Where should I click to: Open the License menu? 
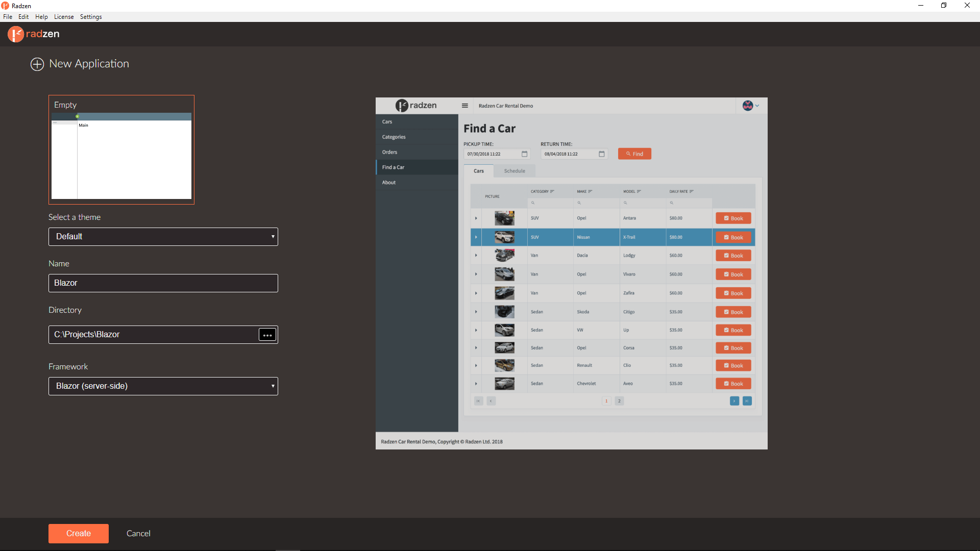[64, 17]
